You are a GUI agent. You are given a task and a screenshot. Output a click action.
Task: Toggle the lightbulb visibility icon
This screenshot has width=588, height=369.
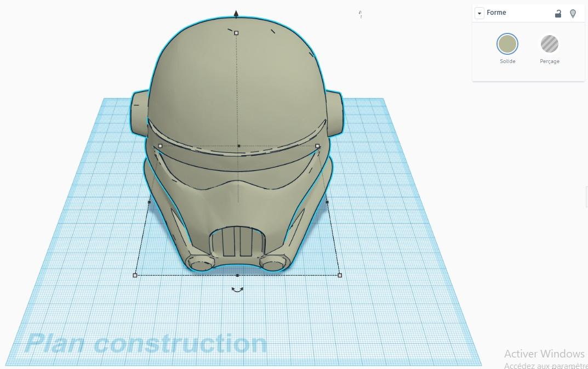pos(573,14)
